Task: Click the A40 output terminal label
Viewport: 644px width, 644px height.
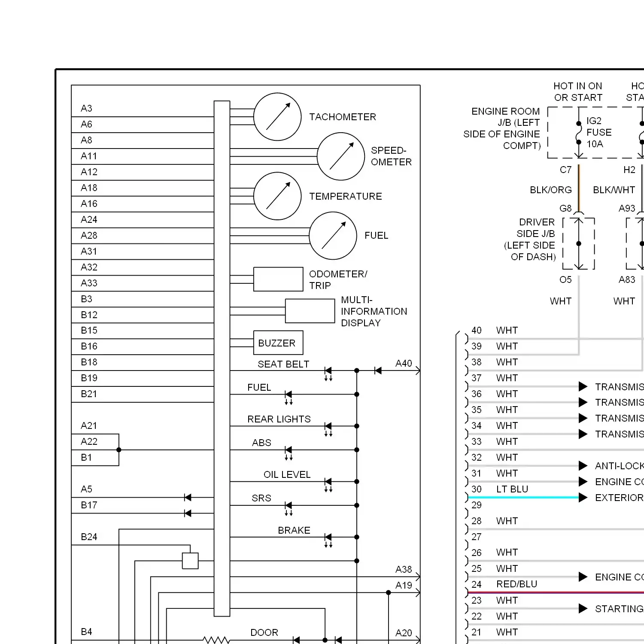Action: point(404,363)
